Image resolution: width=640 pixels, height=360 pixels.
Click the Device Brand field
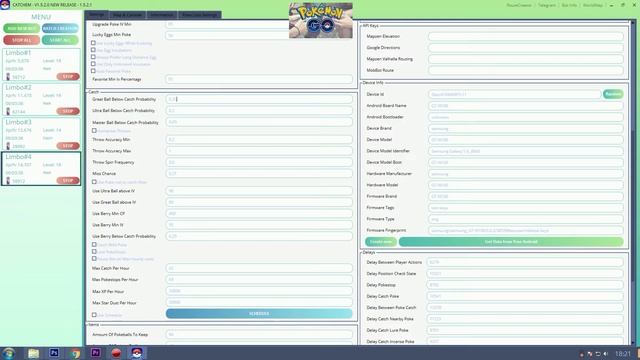pyautogui.click(x=526, y=129)
